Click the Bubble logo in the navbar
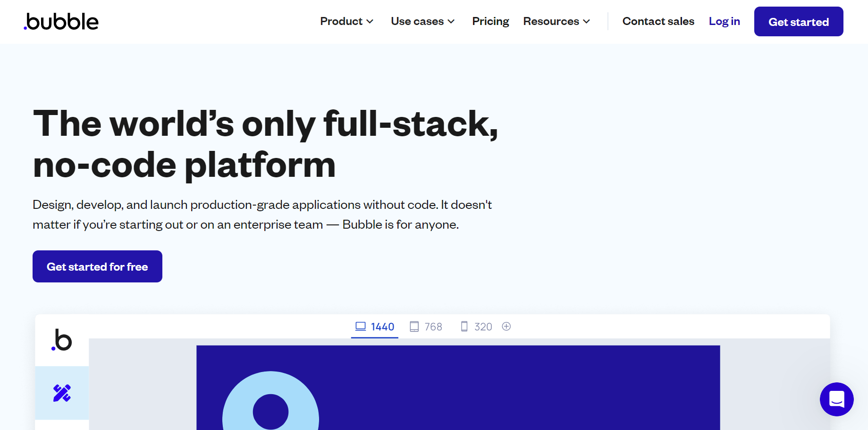This screenshot has width=868, height=430. click(61, 22)
